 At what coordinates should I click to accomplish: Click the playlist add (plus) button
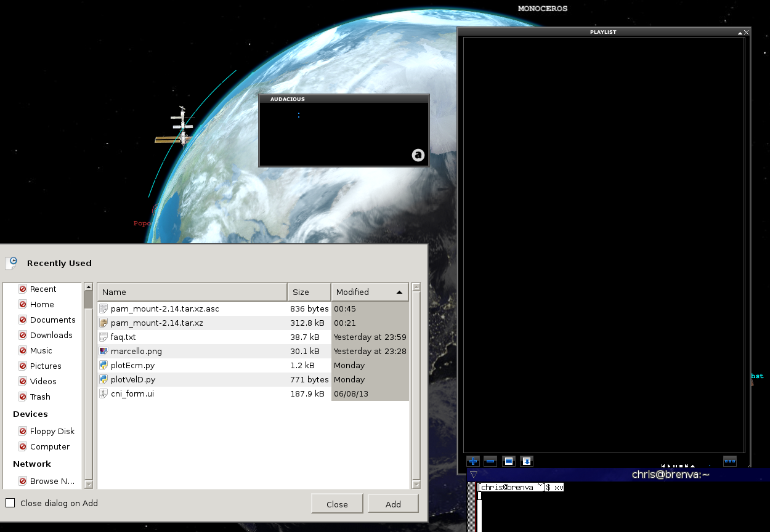[472, 461]
